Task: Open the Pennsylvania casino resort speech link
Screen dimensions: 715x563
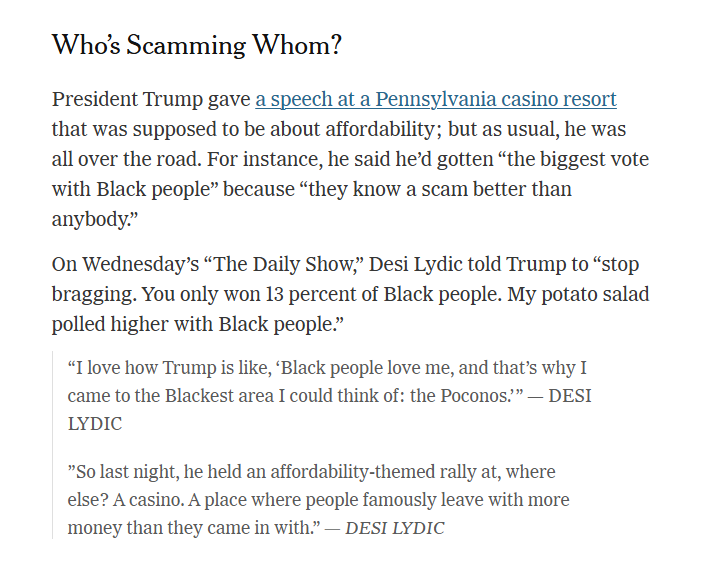Action: 436,99
